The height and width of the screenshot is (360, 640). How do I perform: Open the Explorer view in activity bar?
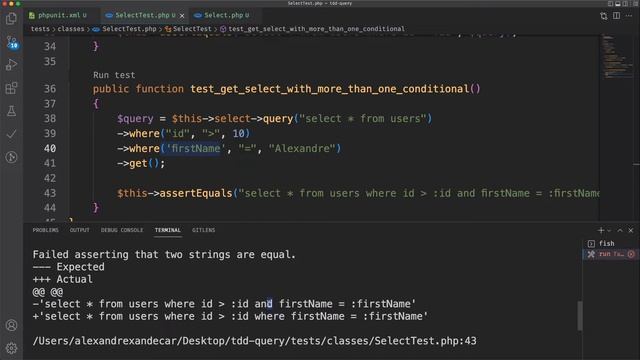point(11,18)
